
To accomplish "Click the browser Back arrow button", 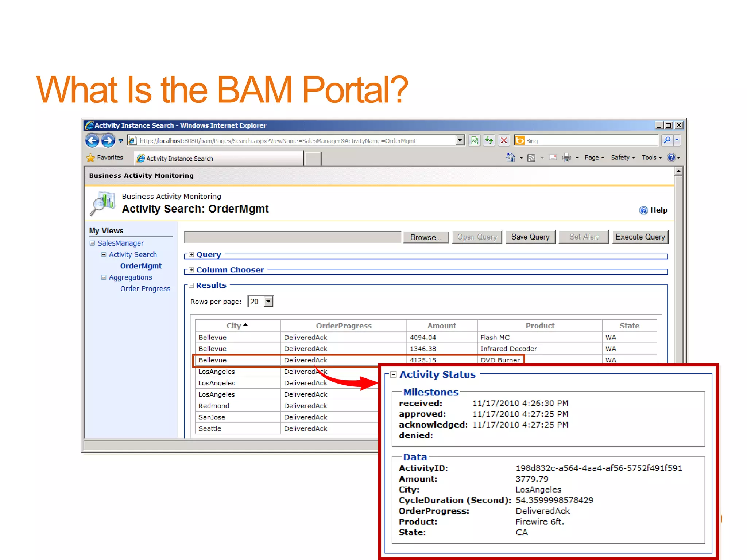I will (92, 140).
